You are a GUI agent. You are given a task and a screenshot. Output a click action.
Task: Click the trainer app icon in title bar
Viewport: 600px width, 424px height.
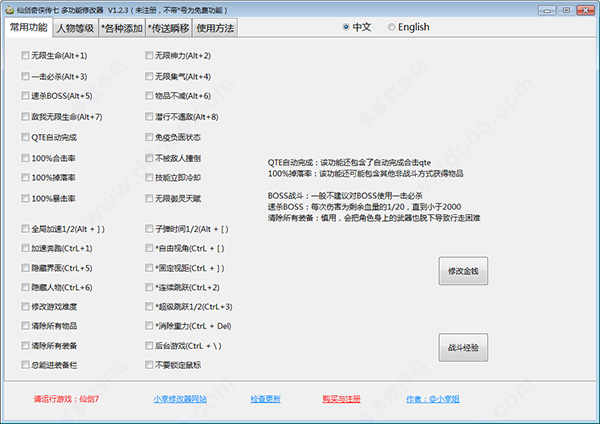click(10, 10)
